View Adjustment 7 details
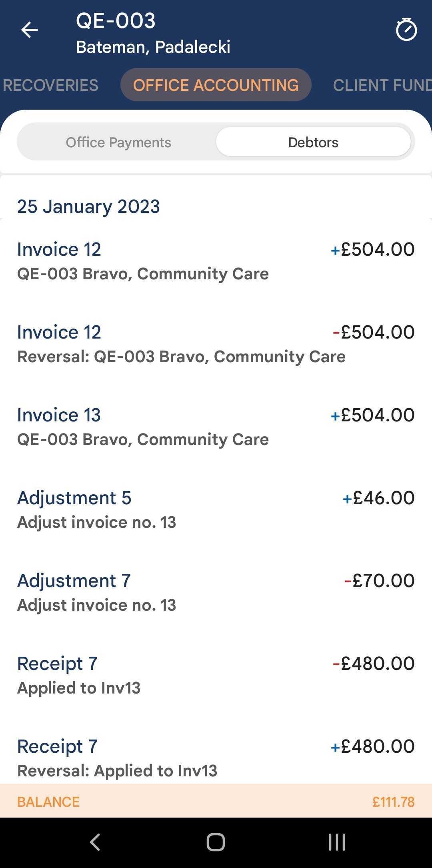The height and width of the screenshot is (868, 432). pyautogui.click(x=216, y=592)
